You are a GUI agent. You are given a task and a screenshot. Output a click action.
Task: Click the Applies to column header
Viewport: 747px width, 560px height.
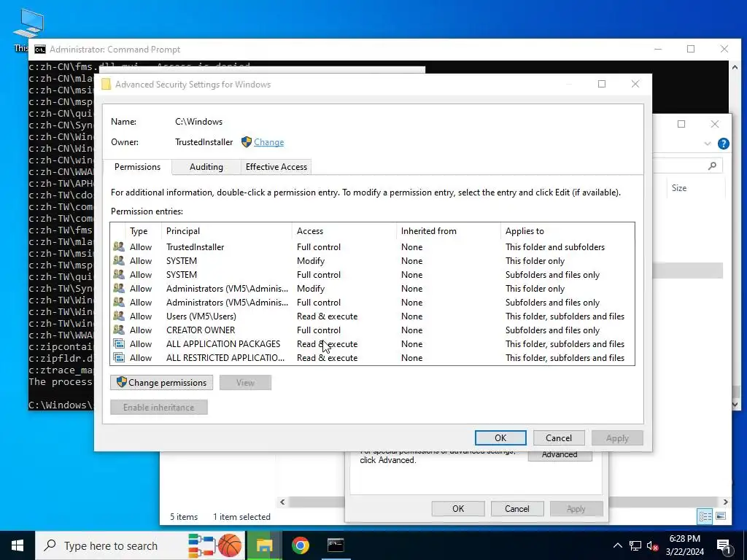[568, 231]
